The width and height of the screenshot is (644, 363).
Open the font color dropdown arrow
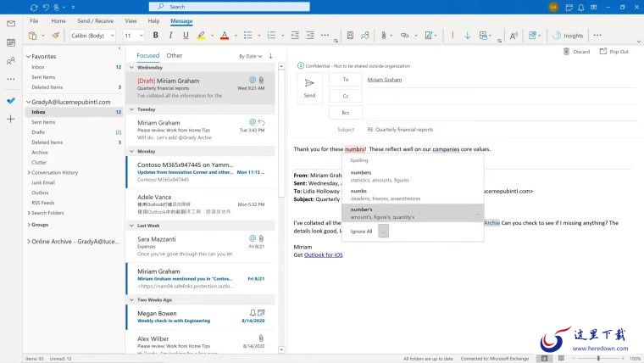pyautogui.click(x=236, y=36)
